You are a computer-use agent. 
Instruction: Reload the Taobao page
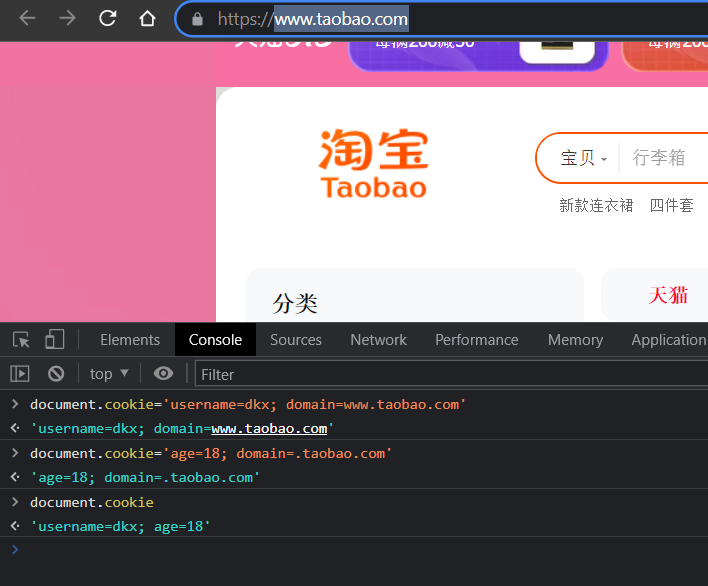(x=107, y=19)
